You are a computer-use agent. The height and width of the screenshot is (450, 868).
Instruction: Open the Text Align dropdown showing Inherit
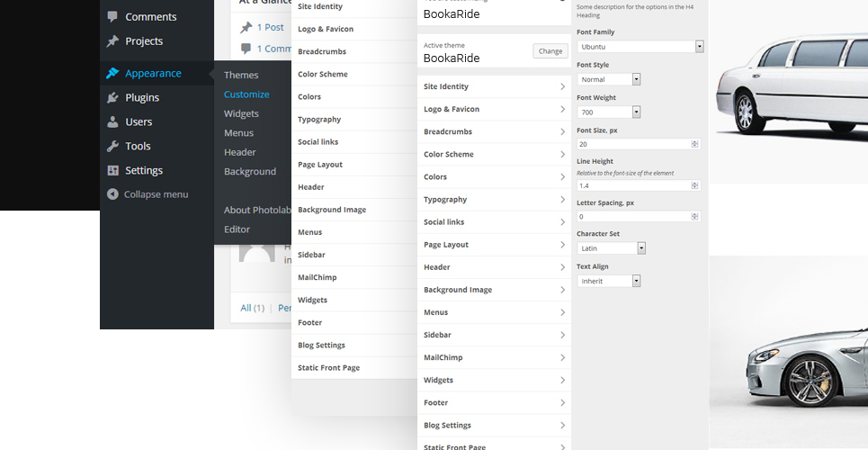click(x=608, y=281)
